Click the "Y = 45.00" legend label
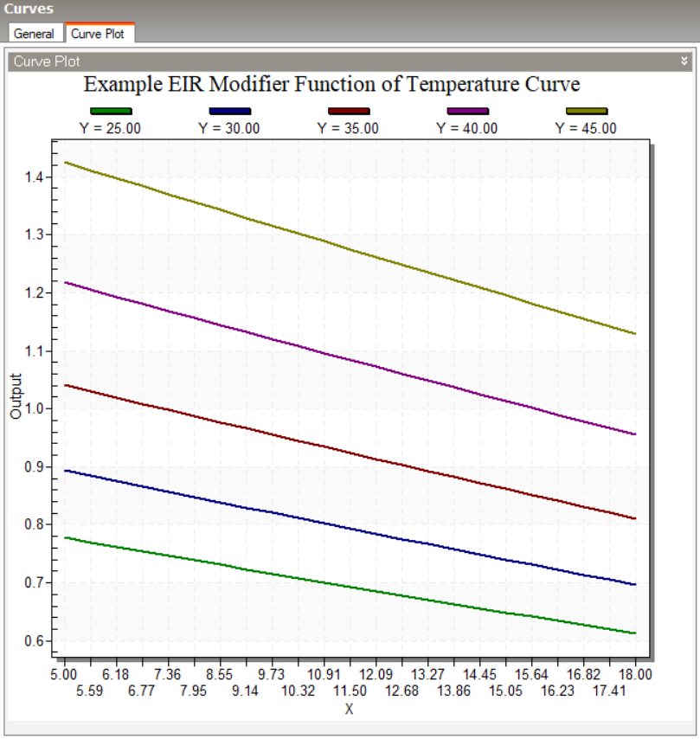700x739 pixels. click(x=587, y=127)
